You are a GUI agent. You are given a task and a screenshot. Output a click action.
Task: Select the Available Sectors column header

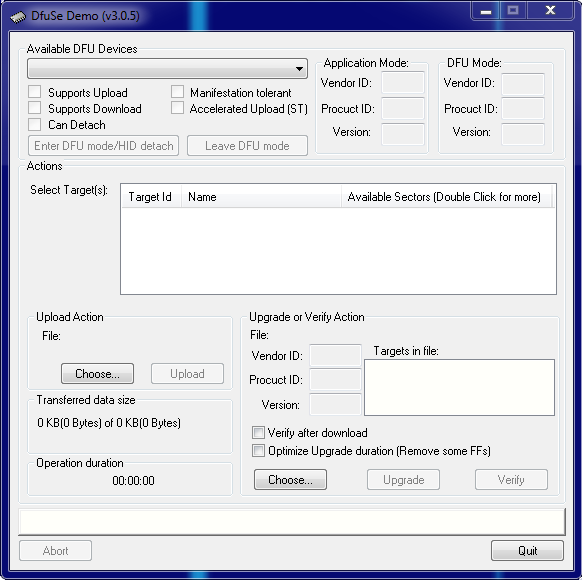coord(446,197)
